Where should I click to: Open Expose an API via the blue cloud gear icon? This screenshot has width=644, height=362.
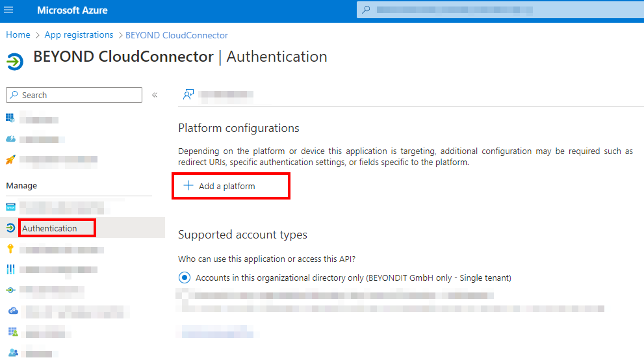pyautogui.click(x=13, y=311)
